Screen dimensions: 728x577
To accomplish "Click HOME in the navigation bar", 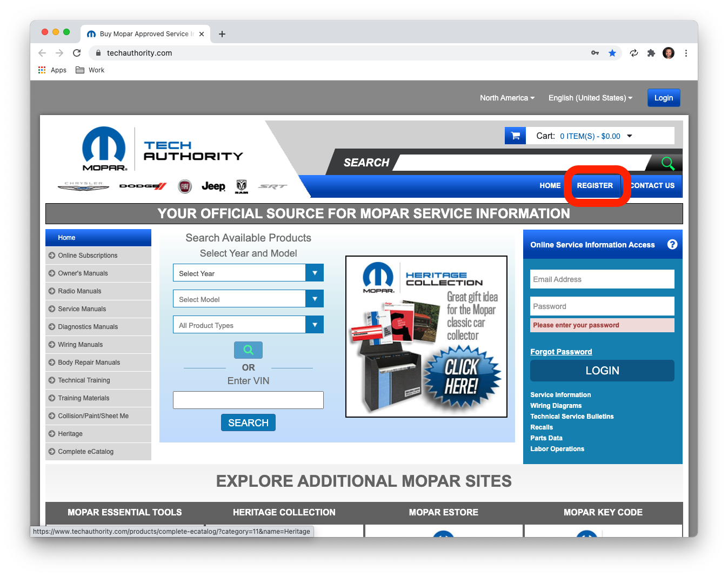I will click(x=550, y=185).
